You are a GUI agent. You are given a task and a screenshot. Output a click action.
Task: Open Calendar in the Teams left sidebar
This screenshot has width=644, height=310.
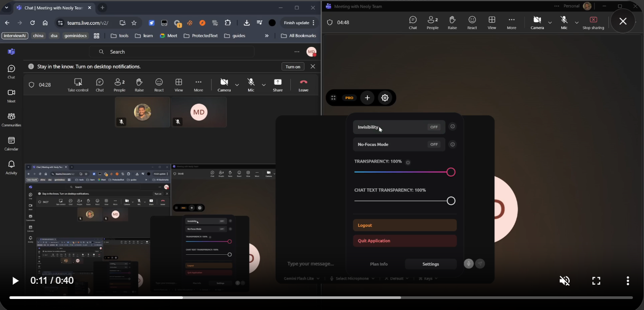click(x=11, y=143)
